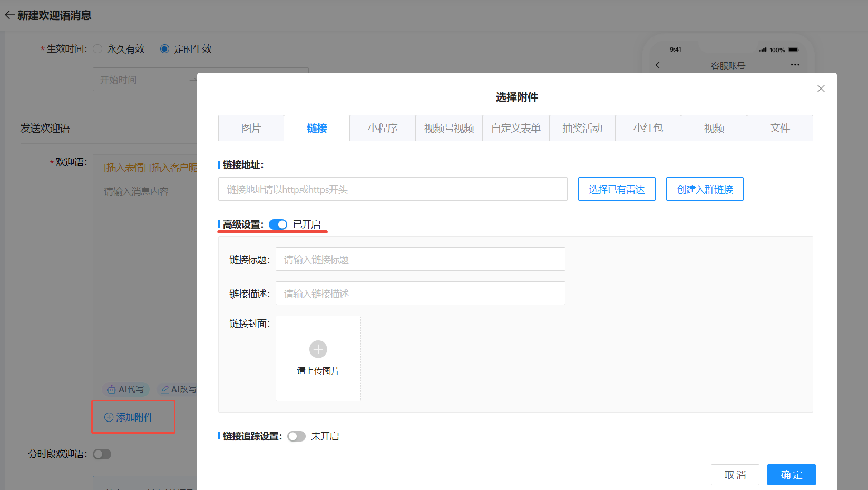Click the AI改写 button

click(178, 389)
